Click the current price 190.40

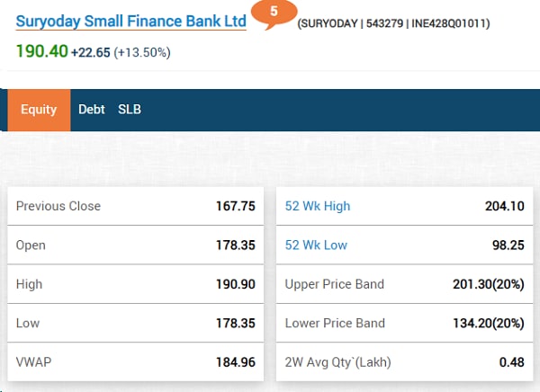(41, 51)
